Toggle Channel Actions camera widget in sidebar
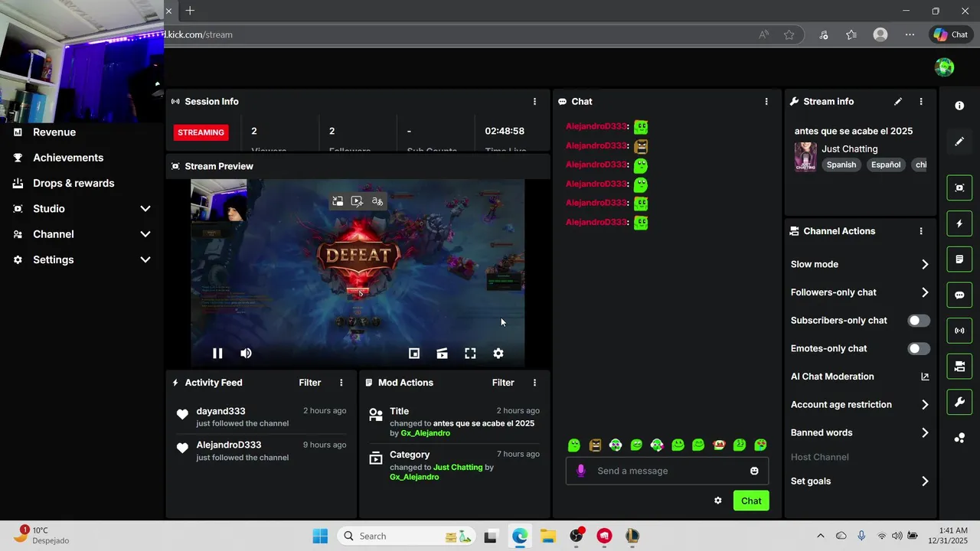Image resolution: width=980 pixels, height=551 pixels. point(959,367)
